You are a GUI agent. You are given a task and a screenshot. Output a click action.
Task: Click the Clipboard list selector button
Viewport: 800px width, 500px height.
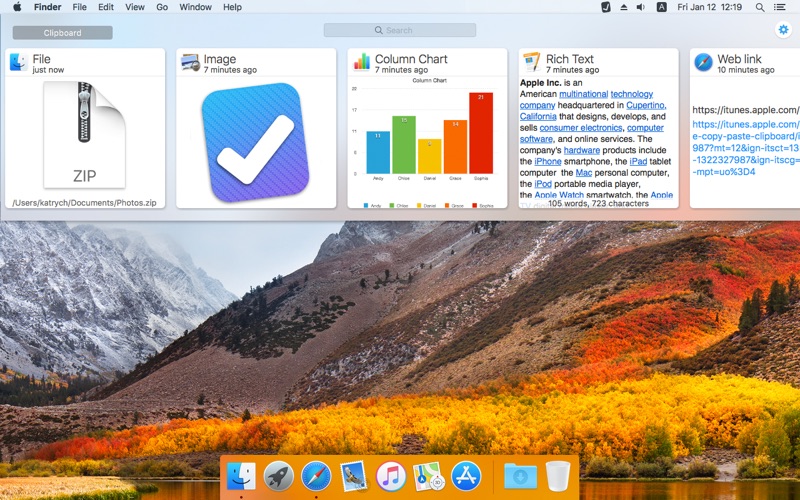click(62, 32)
